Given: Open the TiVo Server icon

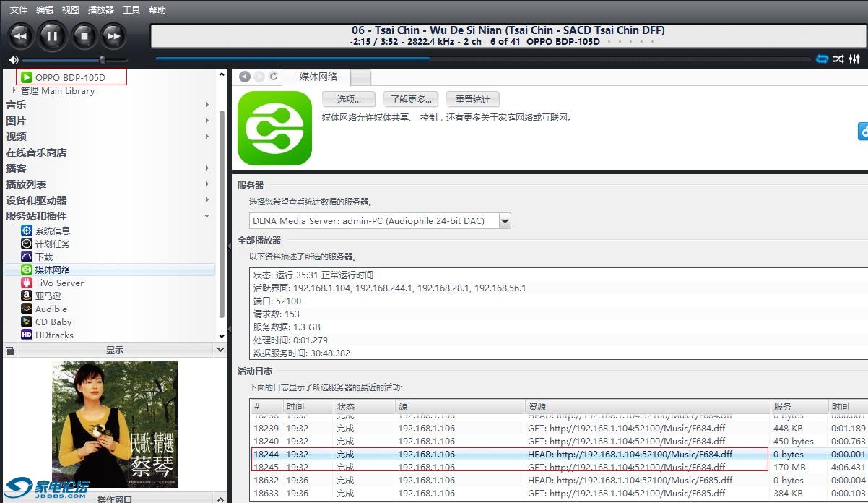Looking at the screenshot, I should tap(27, 283).
